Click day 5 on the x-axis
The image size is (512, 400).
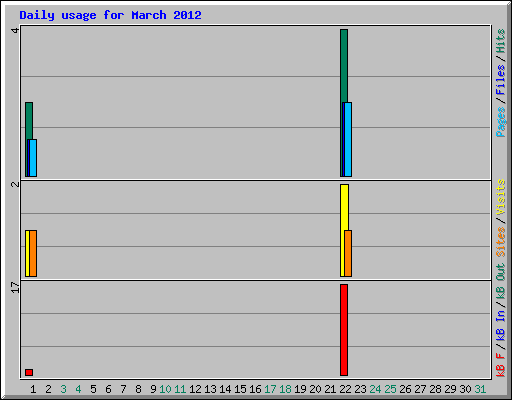pyautogui.click(x=93, y=389)
